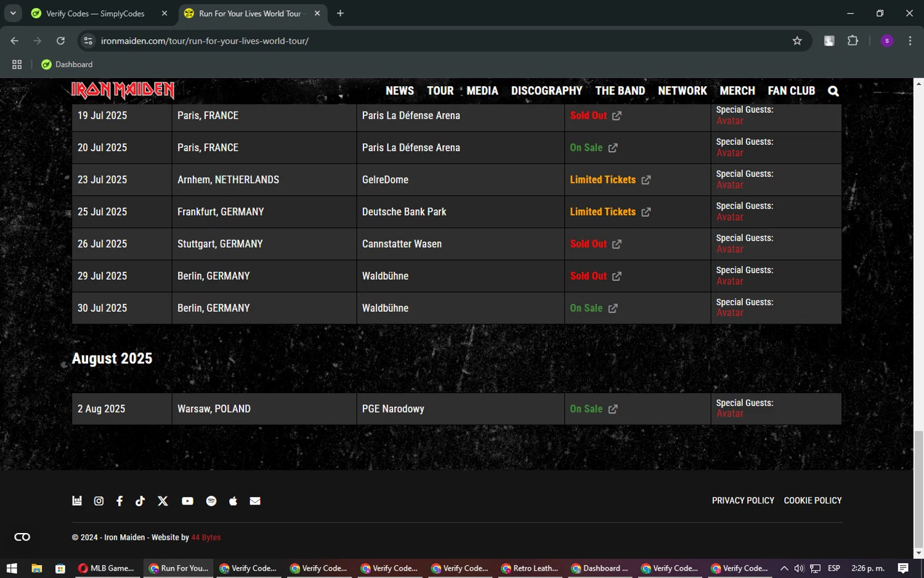The image size is (924, 578).
Task: Open the browser Extensions puzzle icon
Action: pyautogui.click(x=853, y=41)
